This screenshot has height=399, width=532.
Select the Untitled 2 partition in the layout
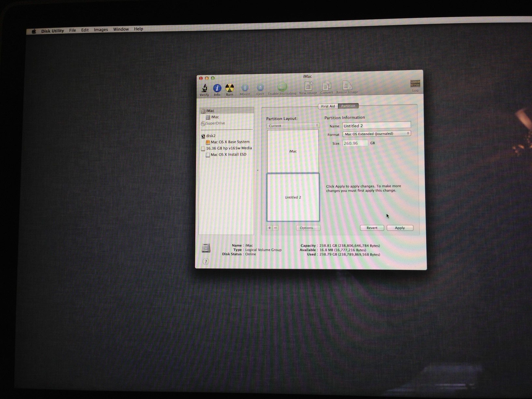click(293, 197)
